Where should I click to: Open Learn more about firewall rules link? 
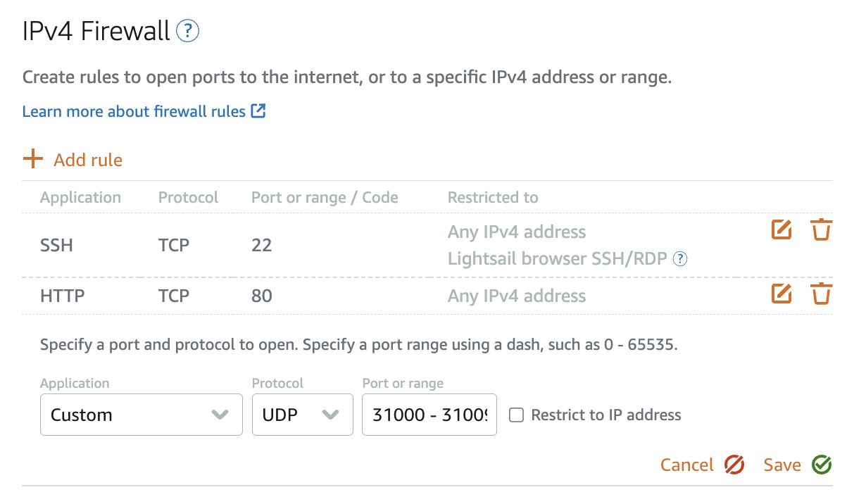pyautogui.click(x=134, y=111)
